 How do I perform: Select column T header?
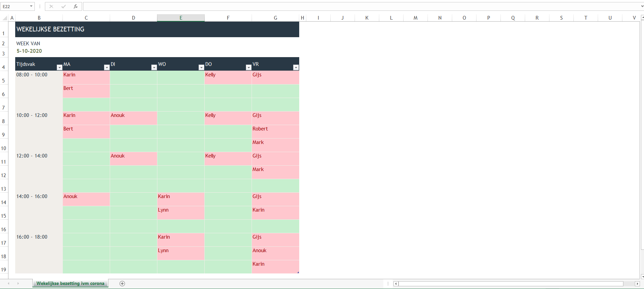click(x=586, y=18)
